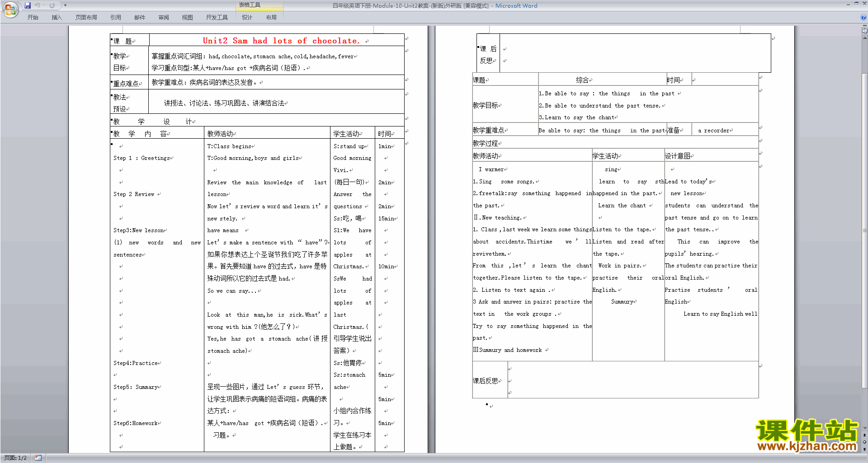868x463 pixels.
Task: Click the next page browse button
Action: (x=864, y=449)
